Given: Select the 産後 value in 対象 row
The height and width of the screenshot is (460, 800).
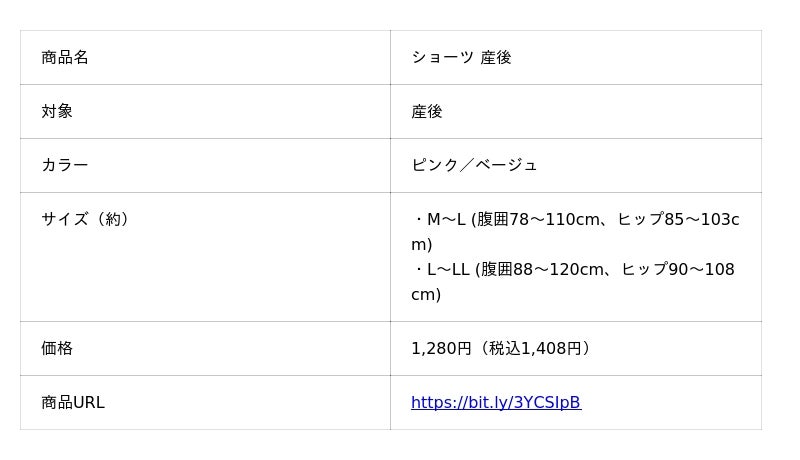Looking at the screenshot, I should click(x=427, y=112).
